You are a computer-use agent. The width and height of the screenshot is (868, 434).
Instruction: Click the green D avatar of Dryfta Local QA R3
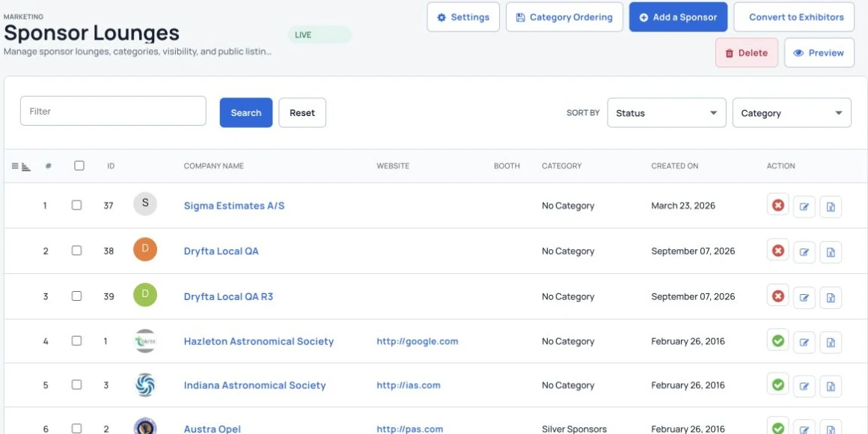pyautogui.click(x=145, y=295)
